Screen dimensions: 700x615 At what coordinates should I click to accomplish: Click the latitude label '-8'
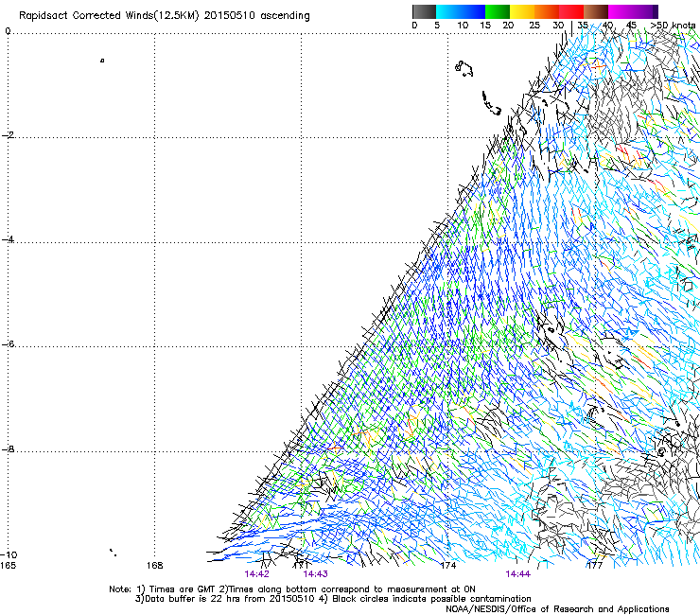click(x=8, y=448)
